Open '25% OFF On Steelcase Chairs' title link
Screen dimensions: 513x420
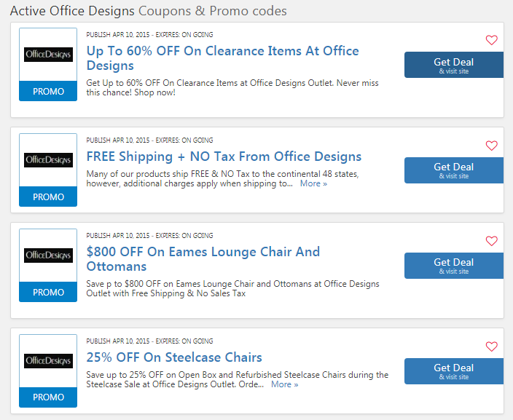click(x=174, y=357)
